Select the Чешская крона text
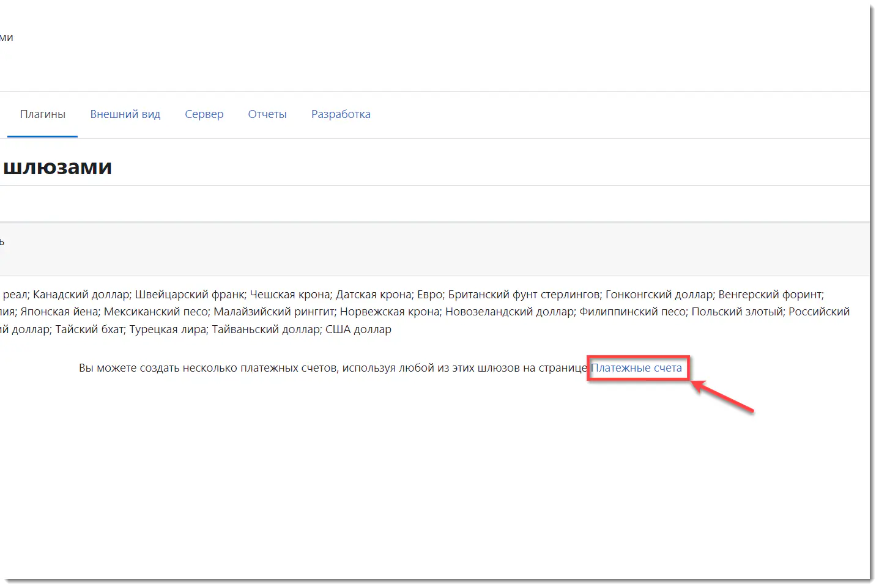This screenshot has width=879, height=588. 289,295
